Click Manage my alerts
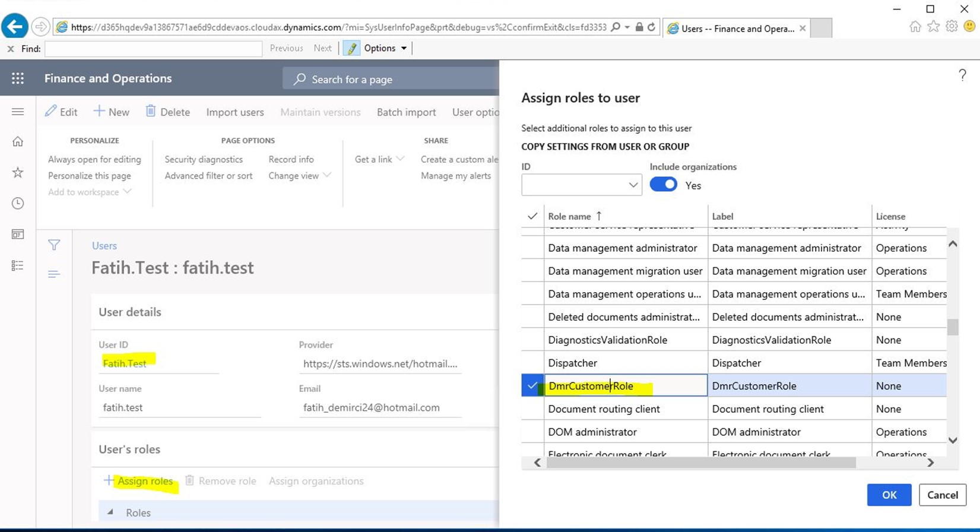Image resolution: width=980 pixels, height=532 pixels. tap(456, 176)
